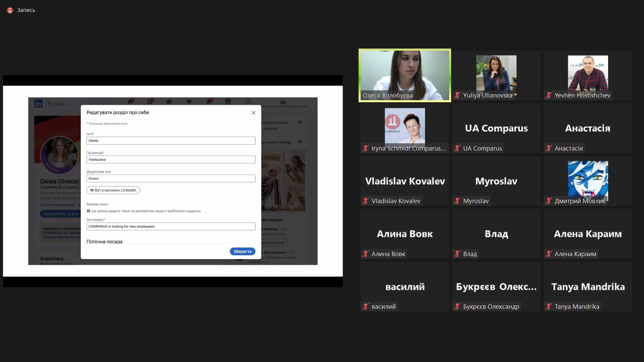Click muted mic icon of Алена Караим

pos(549,254)
